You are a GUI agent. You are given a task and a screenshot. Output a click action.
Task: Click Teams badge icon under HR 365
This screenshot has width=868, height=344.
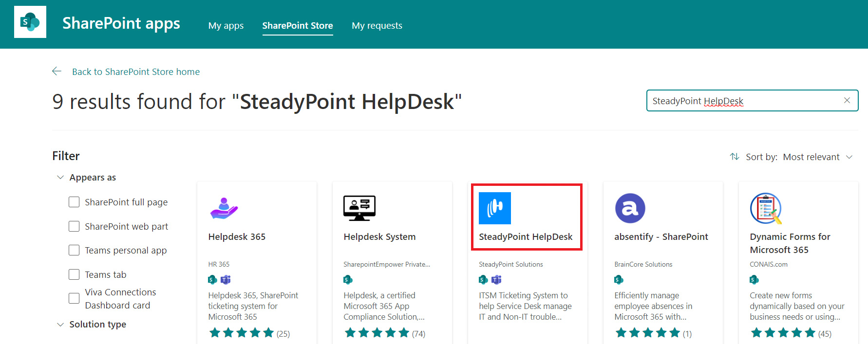pos(226,279)
